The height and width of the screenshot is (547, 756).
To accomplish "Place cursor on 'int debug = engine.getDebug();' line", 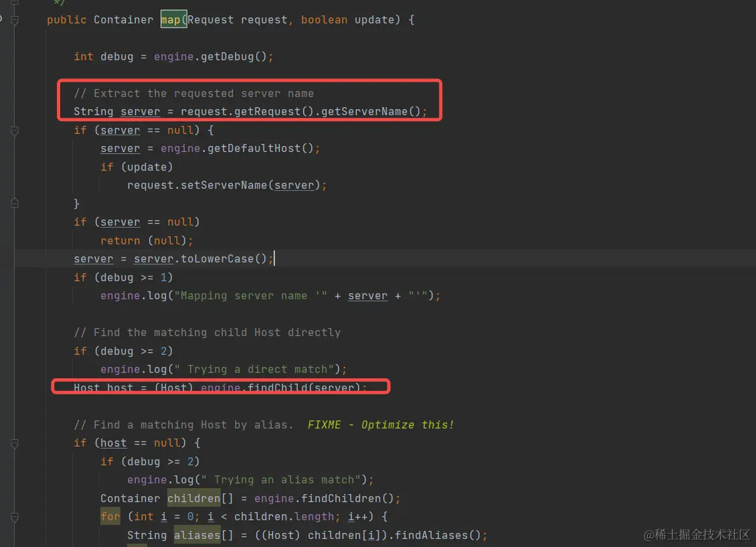I will [173, 57].
